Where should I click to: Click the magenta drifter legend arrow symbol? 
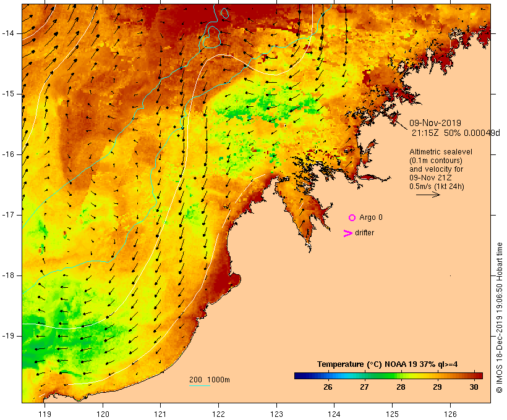(348, 233)
